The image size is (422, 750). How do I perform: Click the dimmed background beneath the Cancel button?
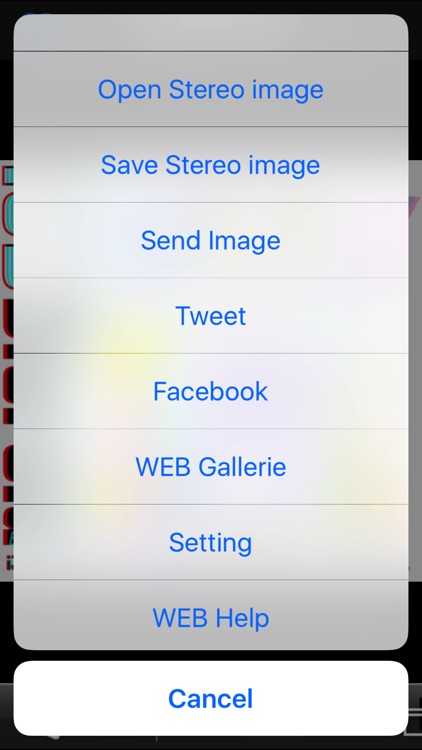coord(211,743)
